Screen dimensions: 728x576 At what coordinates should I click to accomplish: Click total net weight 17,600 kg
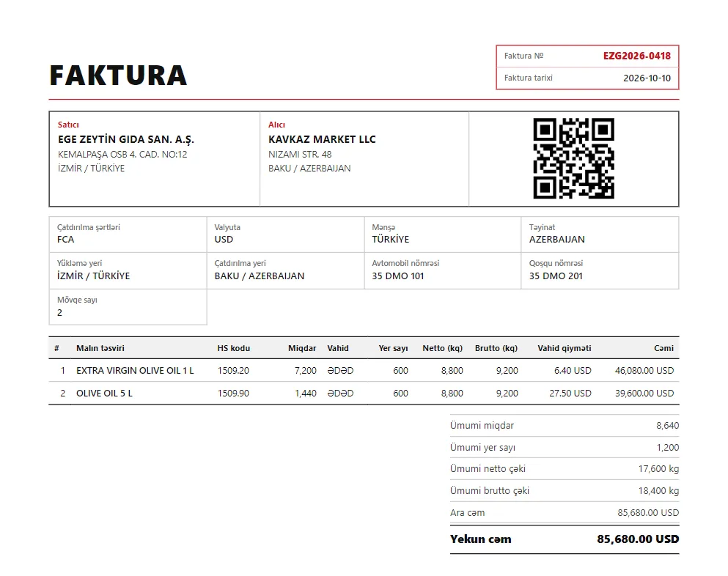[658, 469]
